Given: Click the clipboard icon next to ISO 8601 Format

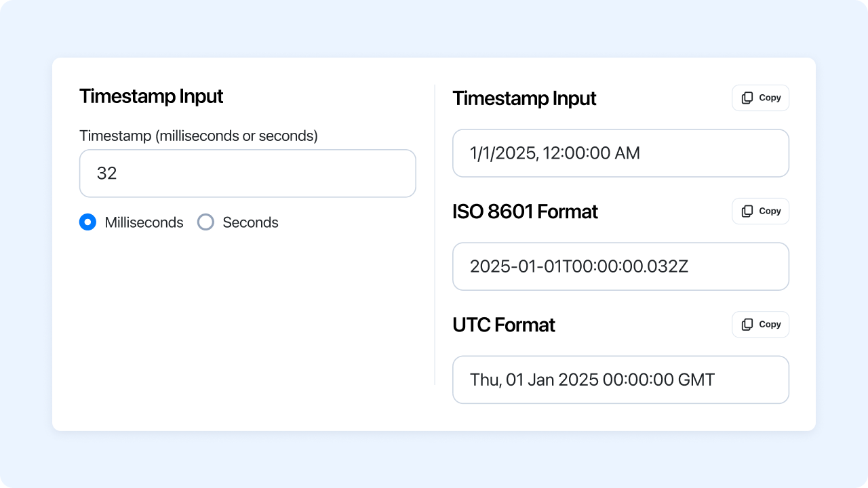Looking at the screenshot, I should pyautogui.click(x=747, y=211).
